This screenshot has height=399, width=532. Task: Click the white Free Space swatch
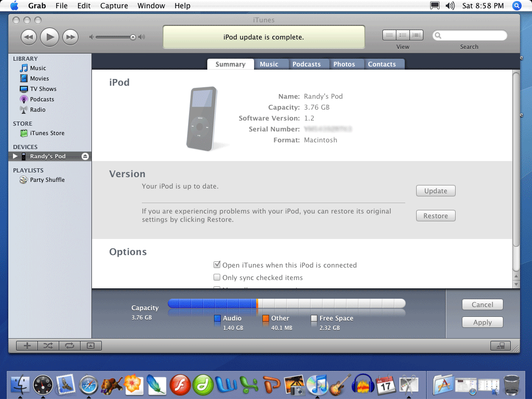314,318
